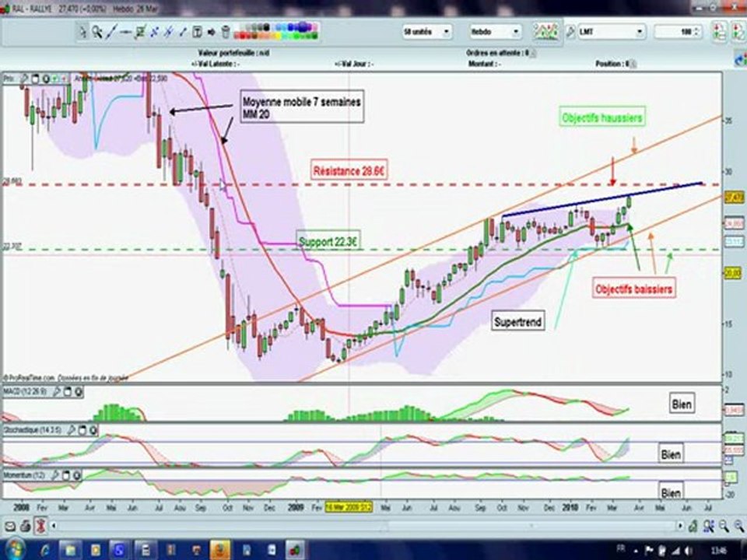Select the black arrow drawing tool
This screenshot has height=560, width=747.
pyautogui.click(x=212, y=32)
